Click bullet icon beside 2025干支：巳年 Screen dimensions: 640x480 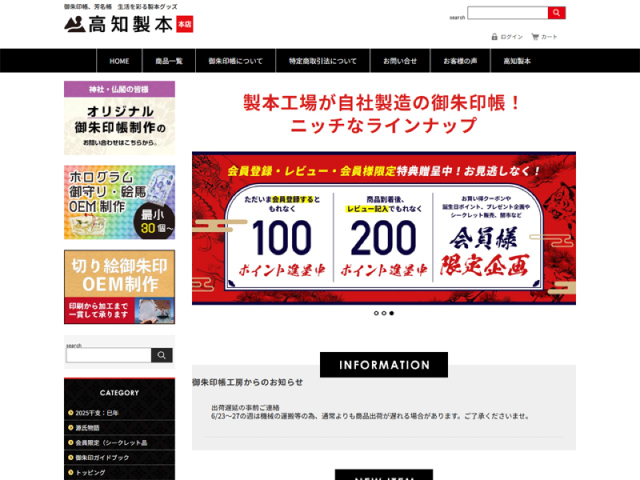71,413
